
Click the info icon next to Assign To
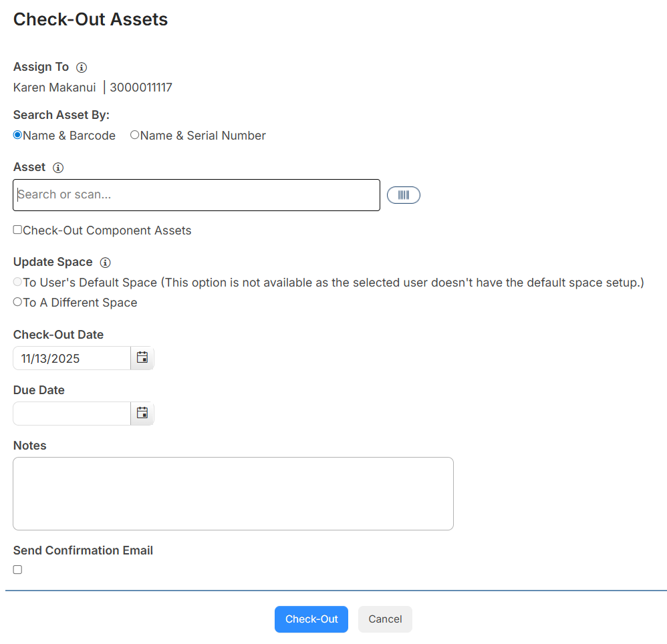tap(82, 67)
